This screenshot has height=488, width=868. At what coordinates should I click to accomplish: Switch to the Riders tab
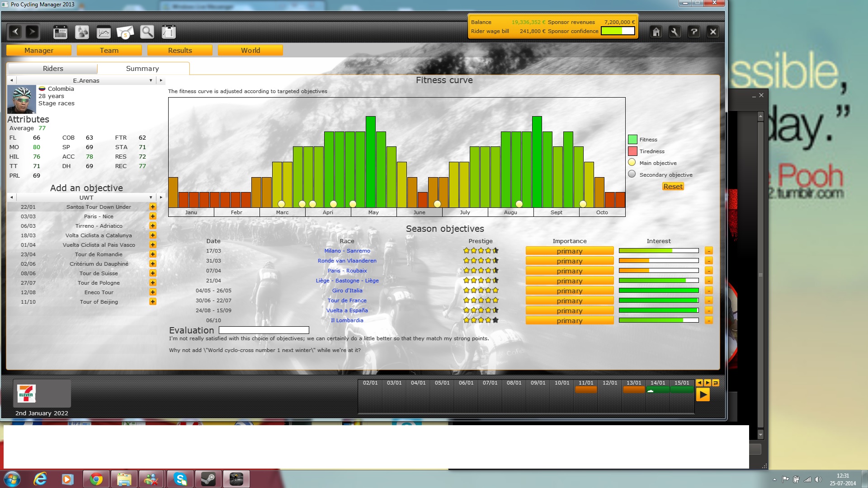click(53, 69)
